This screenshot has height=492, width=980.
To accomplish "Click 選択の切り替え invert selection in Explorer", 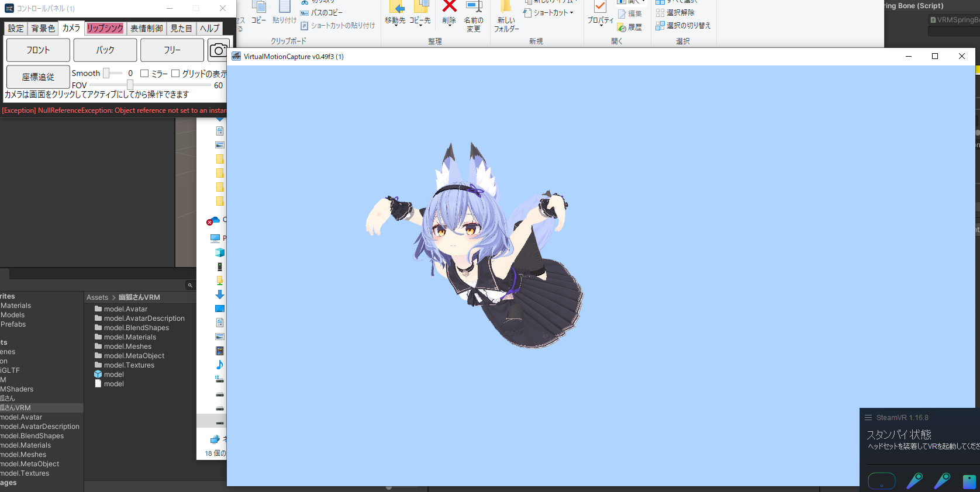I will [683, 26].
